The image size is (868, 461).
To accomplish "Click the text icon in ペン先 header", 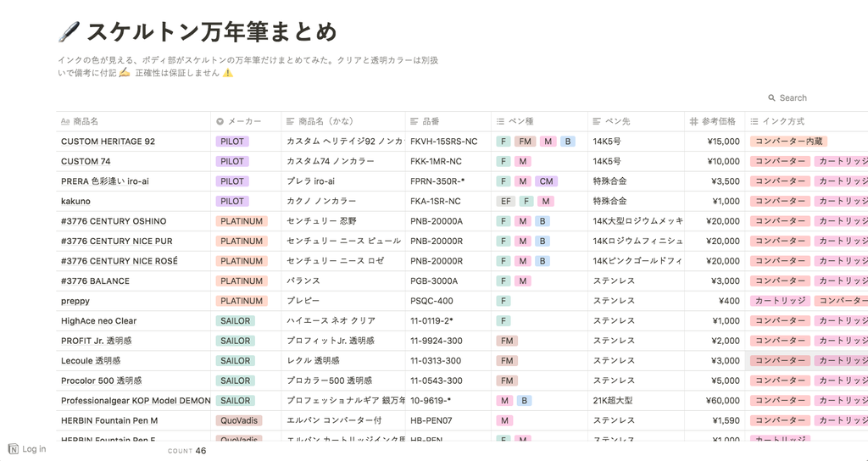I will click(597, 121).
